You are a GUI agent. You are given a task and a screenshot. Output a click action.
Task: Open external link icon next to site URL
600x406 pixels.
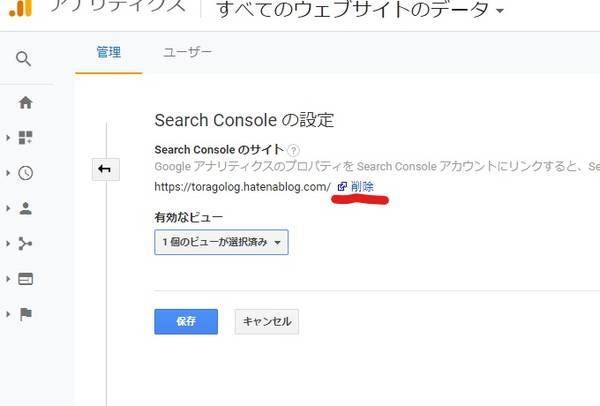342,187
